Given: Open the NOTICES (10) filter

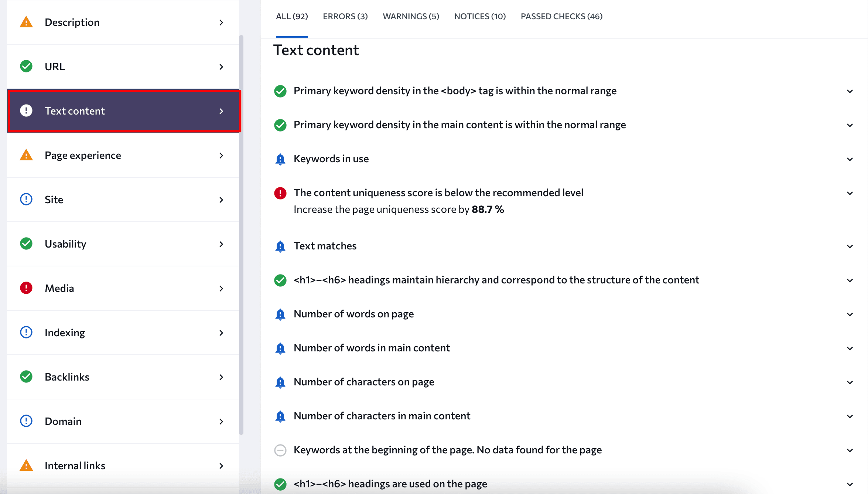Looking at the screenshot, I should coord(480,16).
